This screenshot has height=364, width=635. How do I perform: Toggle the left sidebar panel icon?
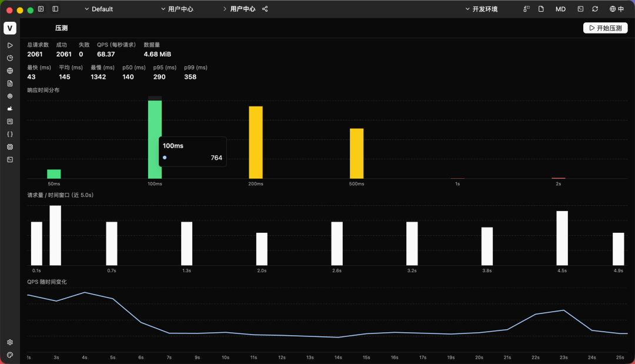click(41, 9)
